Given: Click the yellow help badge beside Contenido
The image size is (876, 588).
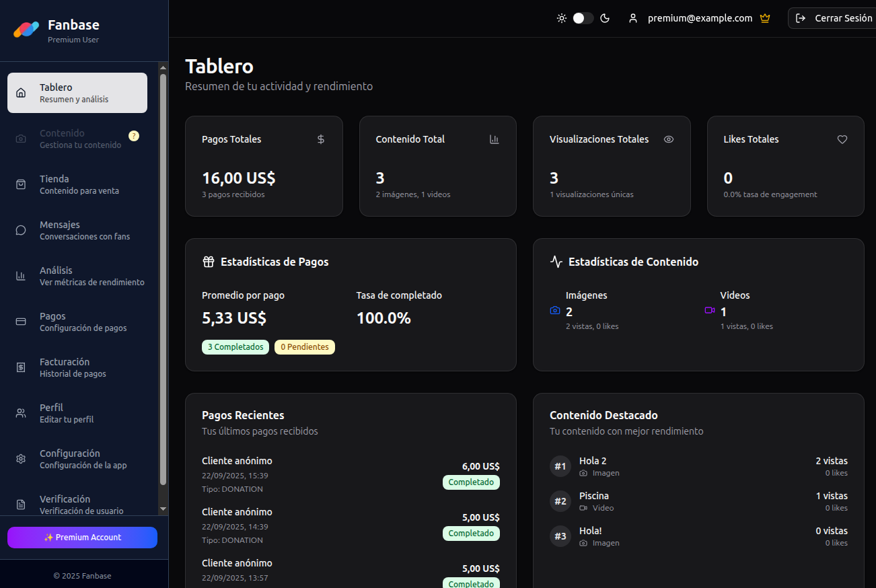Looking at the screenshot, I should point(134,136).
